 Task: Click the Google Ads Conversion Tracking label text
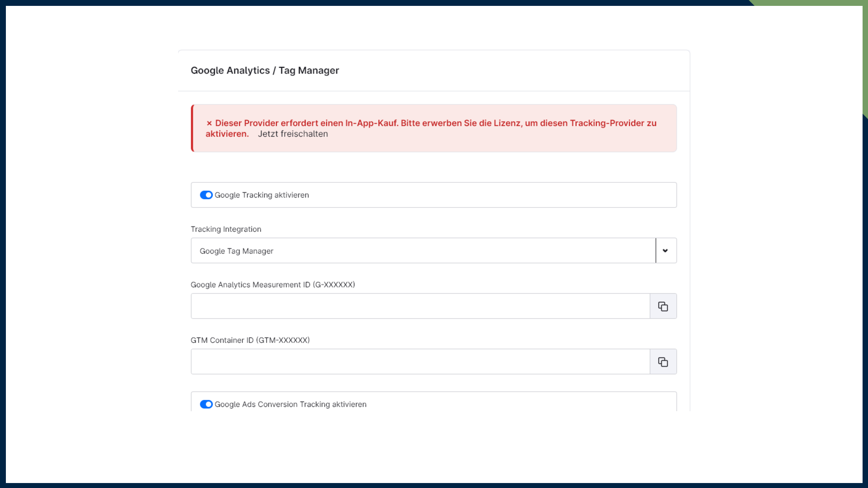(290, 404)
